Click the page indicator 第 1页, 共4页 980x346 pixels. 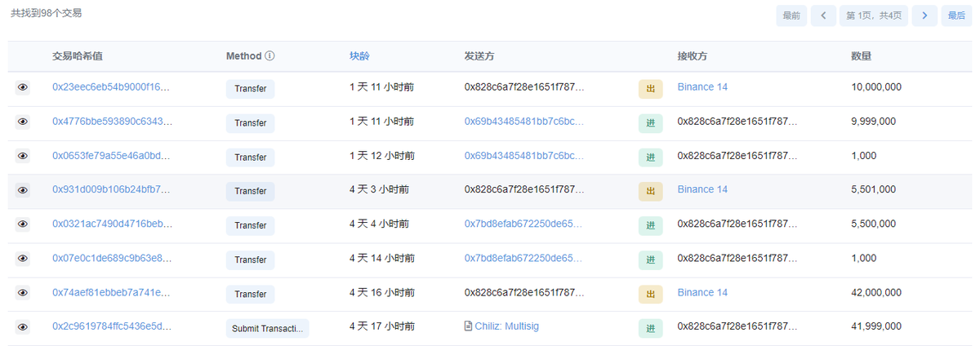pos(874,16)
